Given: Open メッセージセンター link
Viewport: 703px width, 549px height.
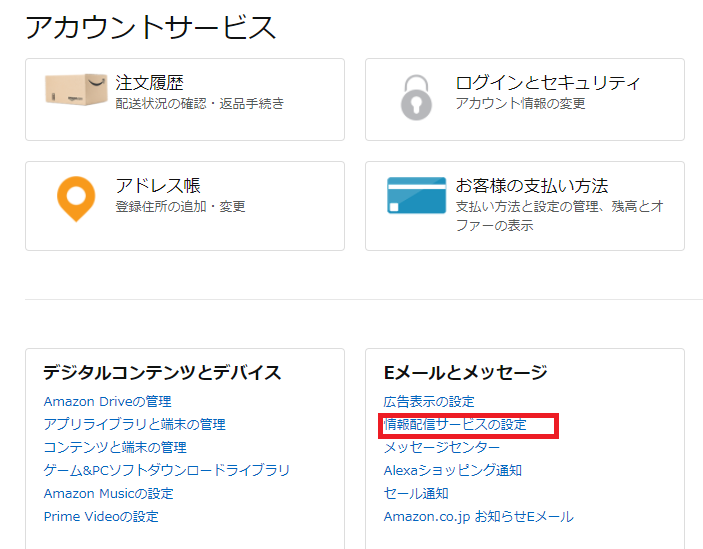Looking at the screenshot, I should [442, 447].
